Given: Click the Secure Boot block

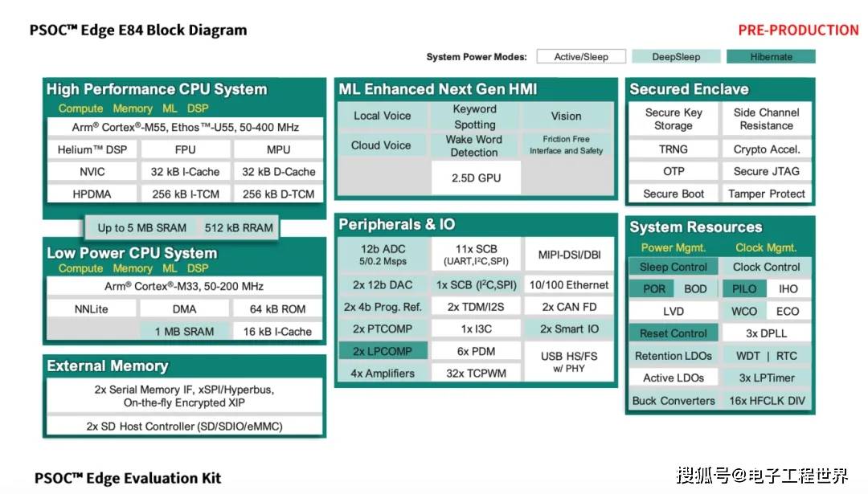Looking at the screenshot, I should pos(674,194).
